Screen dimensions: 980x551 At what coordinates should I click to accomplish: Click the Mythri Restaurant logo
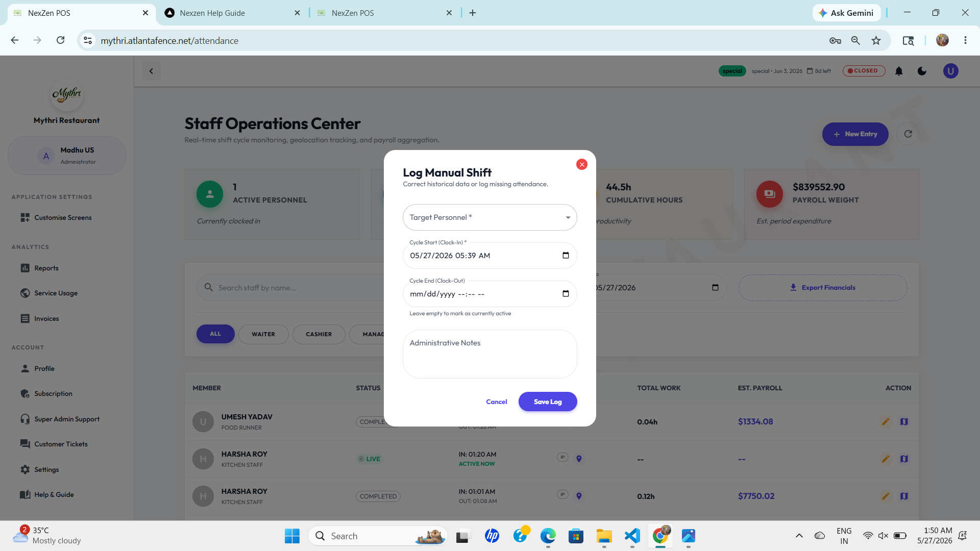pos(67,94)
